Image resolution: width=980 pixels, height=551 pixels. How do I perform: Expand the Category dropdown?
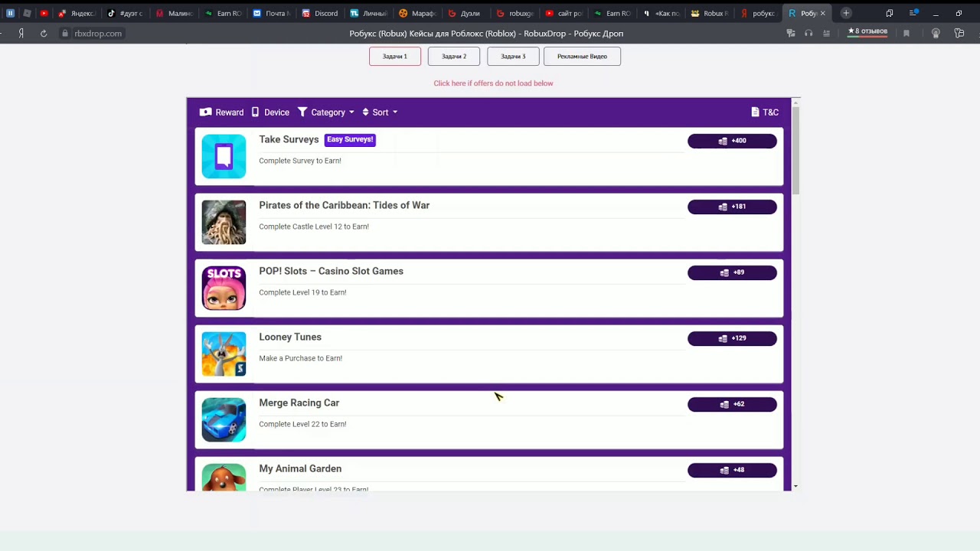click(326, 112)
